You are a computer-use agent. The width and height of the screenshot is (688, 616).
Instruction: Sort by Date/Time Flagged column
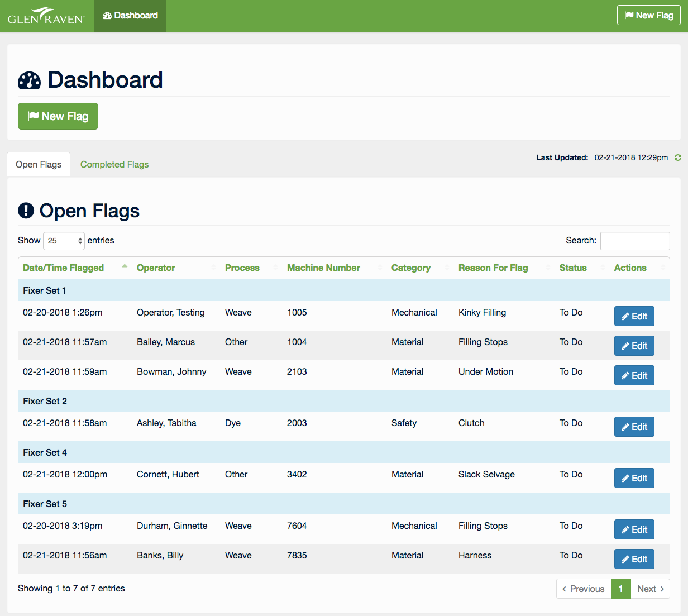[75, 268]
